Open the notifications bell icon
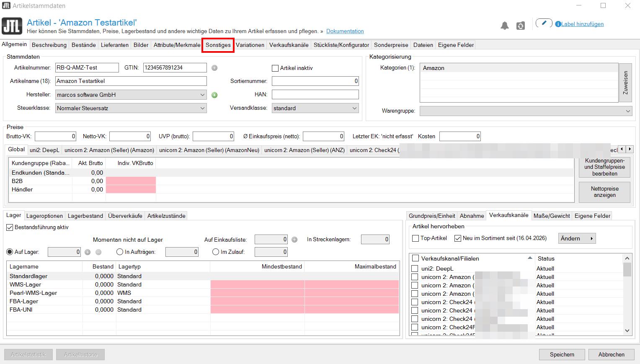 tap(505, 26)
